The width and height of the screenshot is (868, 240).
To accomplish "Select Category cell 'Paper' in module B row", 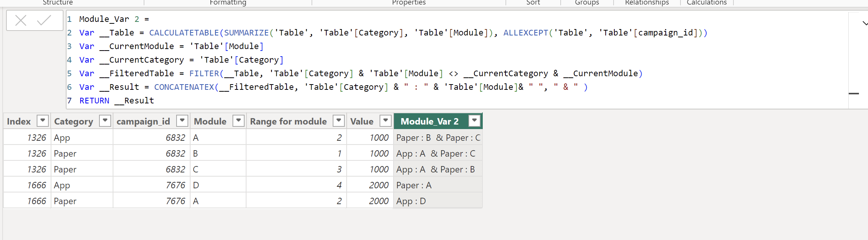I will click(x=82, y=154).
